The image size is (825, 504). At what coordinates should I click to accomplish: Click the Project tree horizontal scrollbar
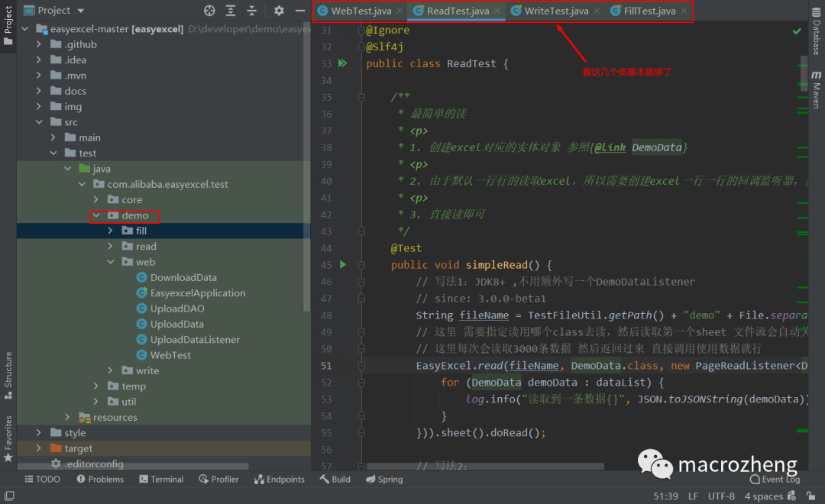[133, 467]
